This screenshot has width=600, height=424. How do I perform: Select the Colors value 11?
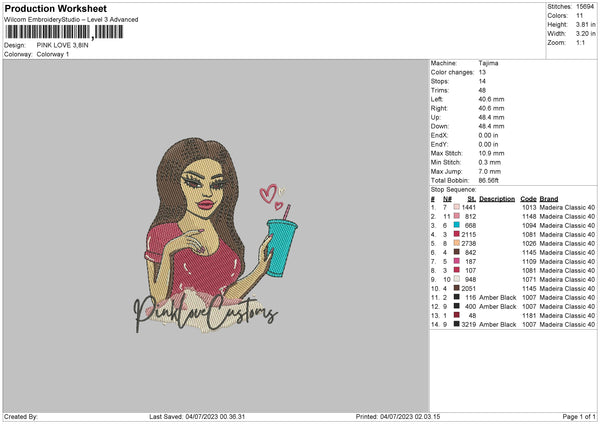(x=579, y=16)
